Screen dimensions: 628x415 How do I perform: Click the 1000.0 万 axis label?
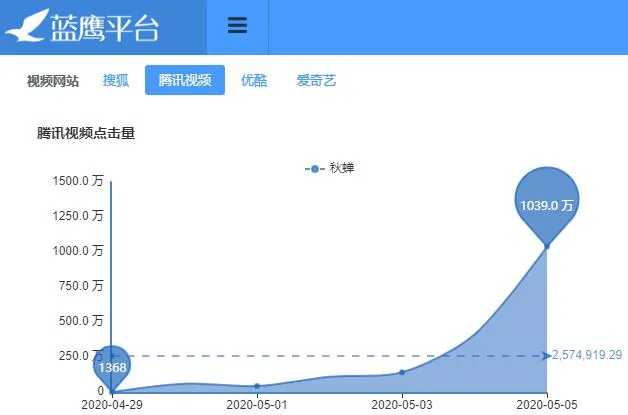pyautogui.click(x=78, y=251)
